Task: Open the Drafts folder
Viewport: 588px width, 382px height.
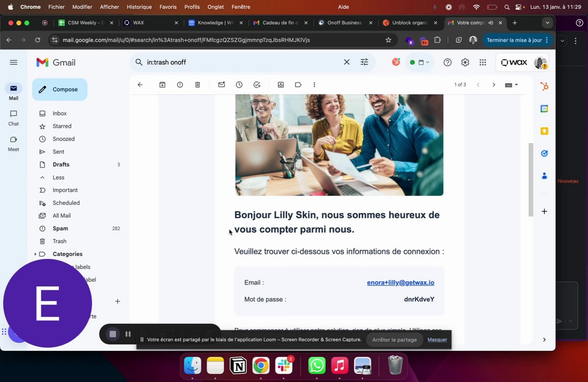Action: tap(61, 164)
